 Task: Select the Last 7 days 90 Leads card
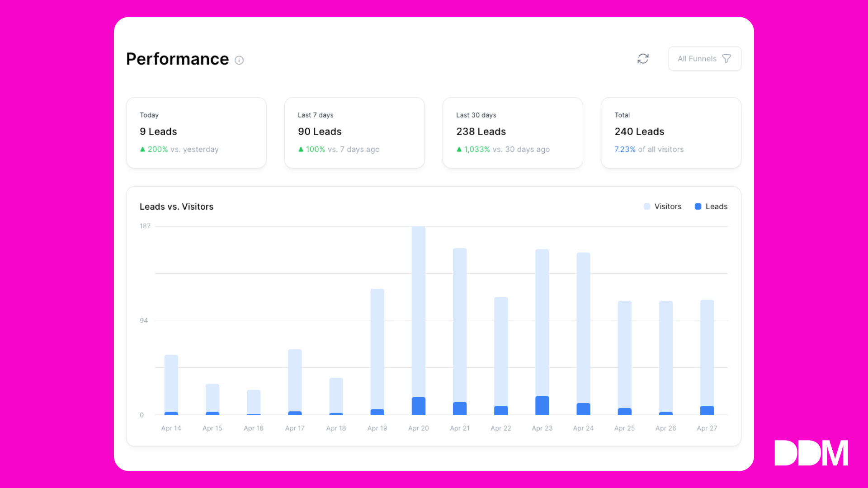point(354,132)
